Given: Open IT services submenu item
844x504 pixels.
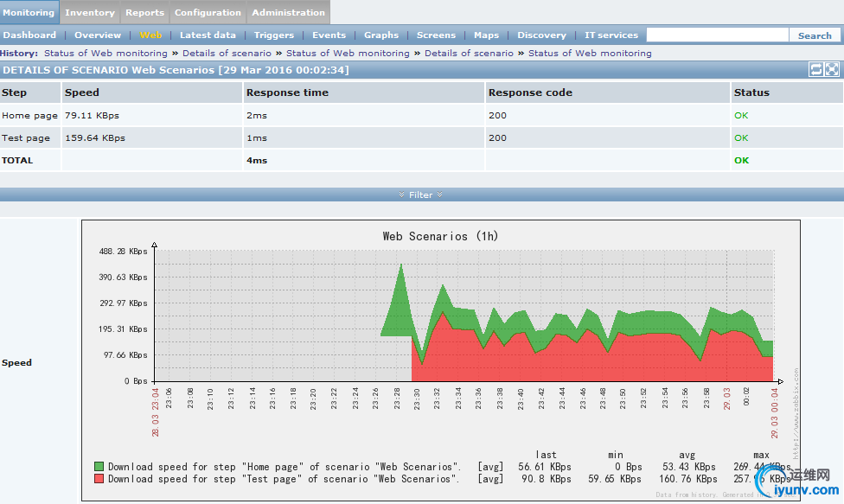Looking at the screenshot, I should click(x=611, y=35).
